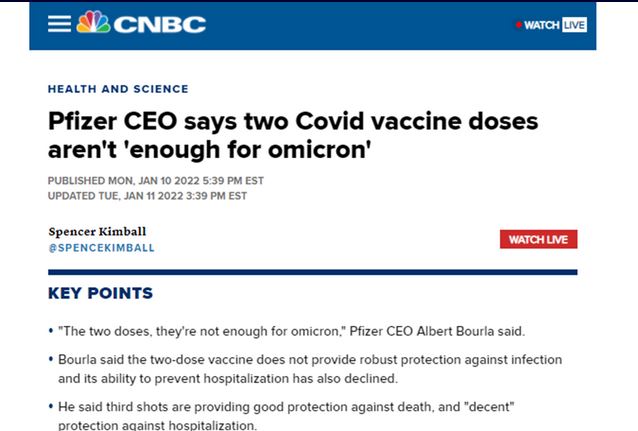Image resolution: width=638 pixels, height=431 pixels.
Task: Click the key point about robust protection
Action: pyautogui.click(x=310, y=368)
